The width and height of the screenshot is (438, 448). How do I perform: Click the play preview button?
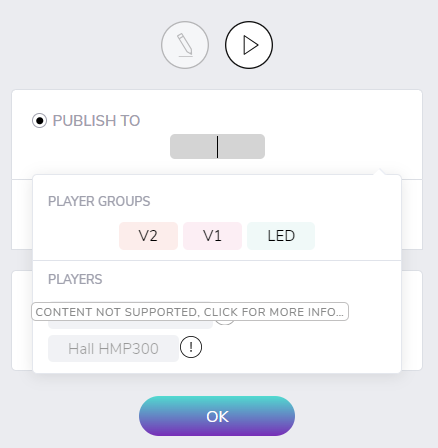[x=249, y=45]
